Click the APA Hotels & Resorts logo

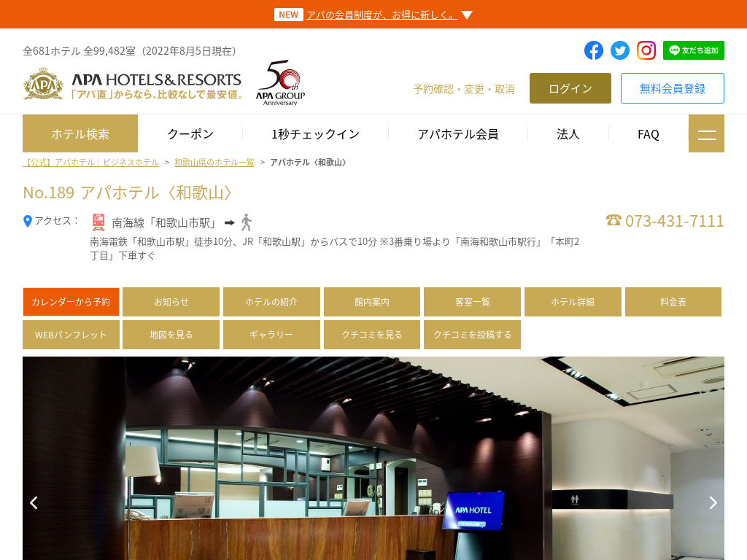pos(133,85)
